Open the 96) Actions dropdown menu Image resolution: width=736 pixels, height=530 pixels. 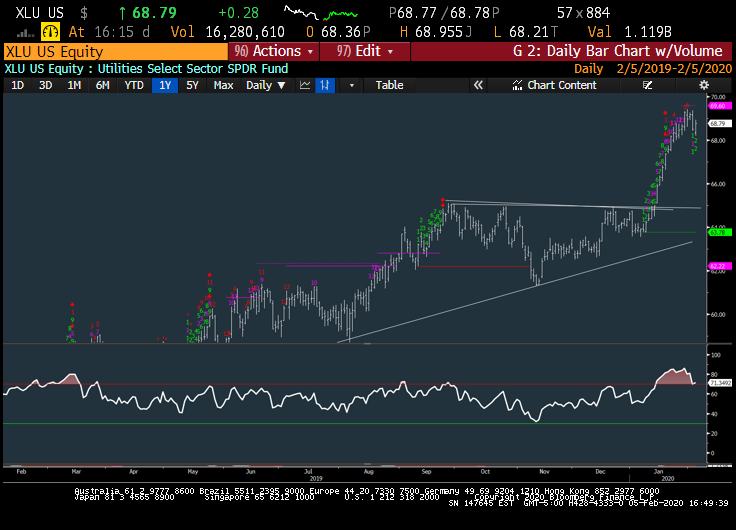point(274,51)
